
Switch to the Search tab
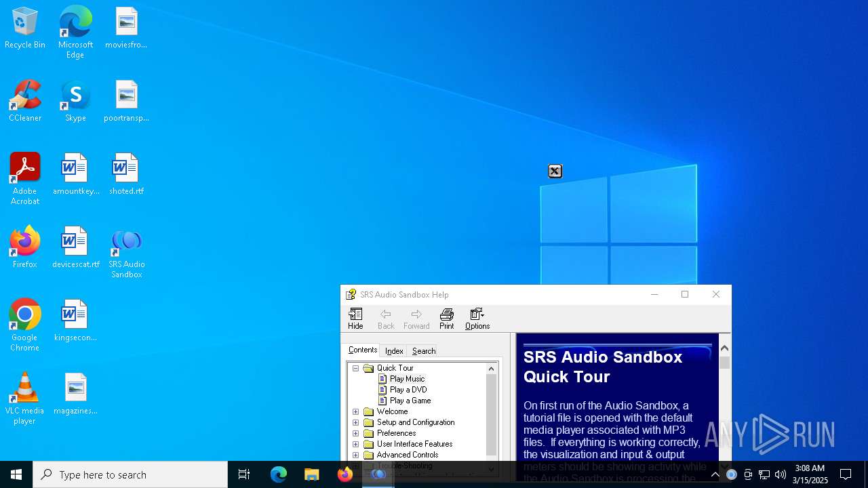coord(424,351)
